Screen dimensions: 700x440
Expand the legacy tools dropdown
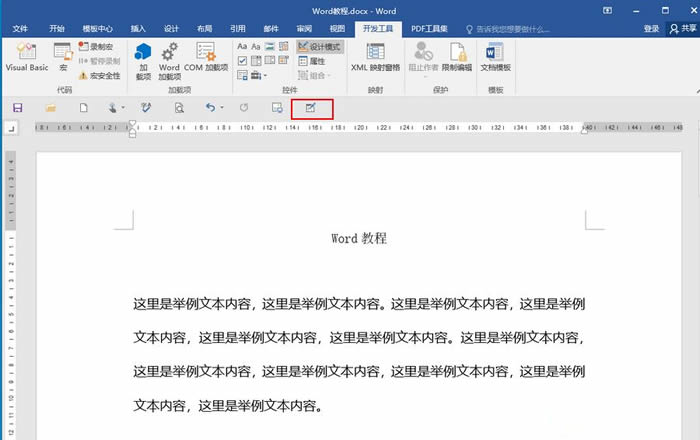(259, 75)
